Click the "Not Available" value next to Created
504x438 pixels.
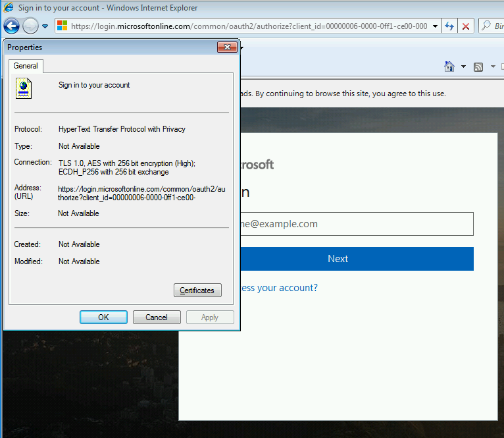point(79,244)
